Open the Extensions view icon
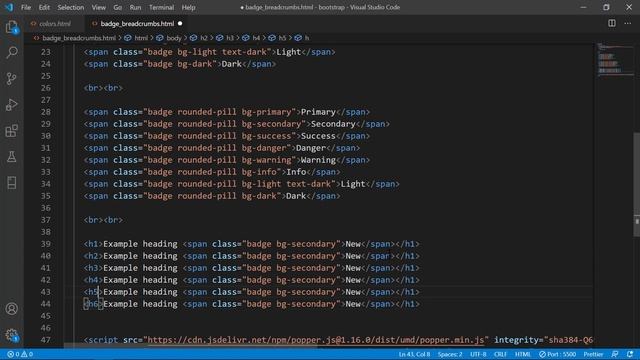This screenshot has height=360, width=640. pyautogui.click(x=11, y=131)
